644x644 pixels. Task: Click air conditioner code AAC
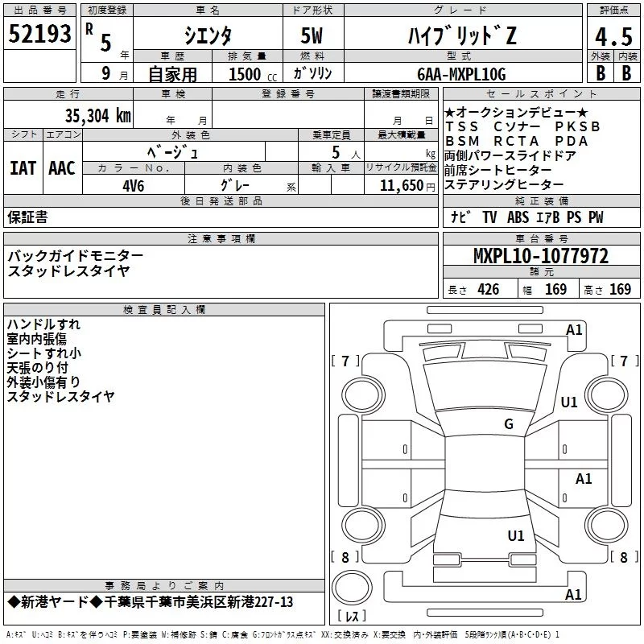tap(62, 168)
